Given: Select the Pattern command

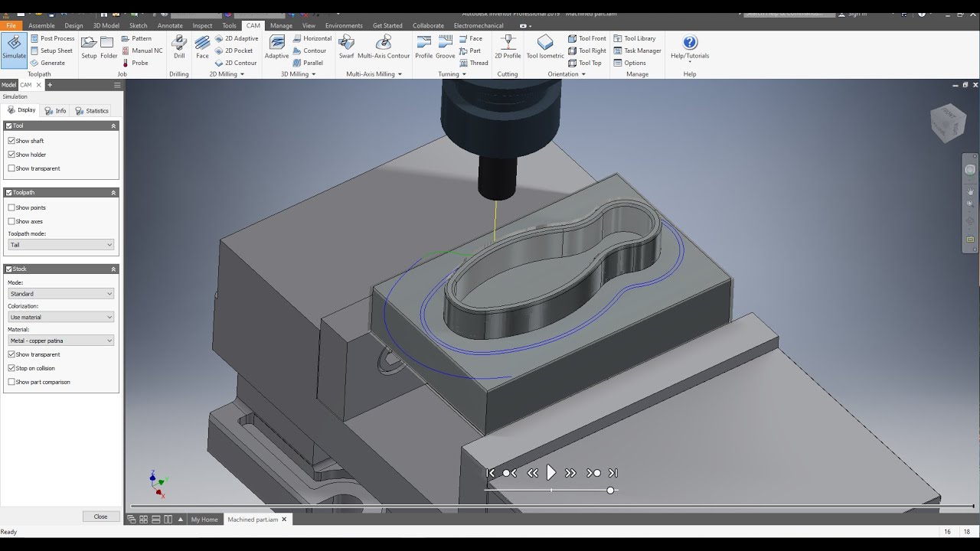Looking at the screenshot, I should 136,38.
